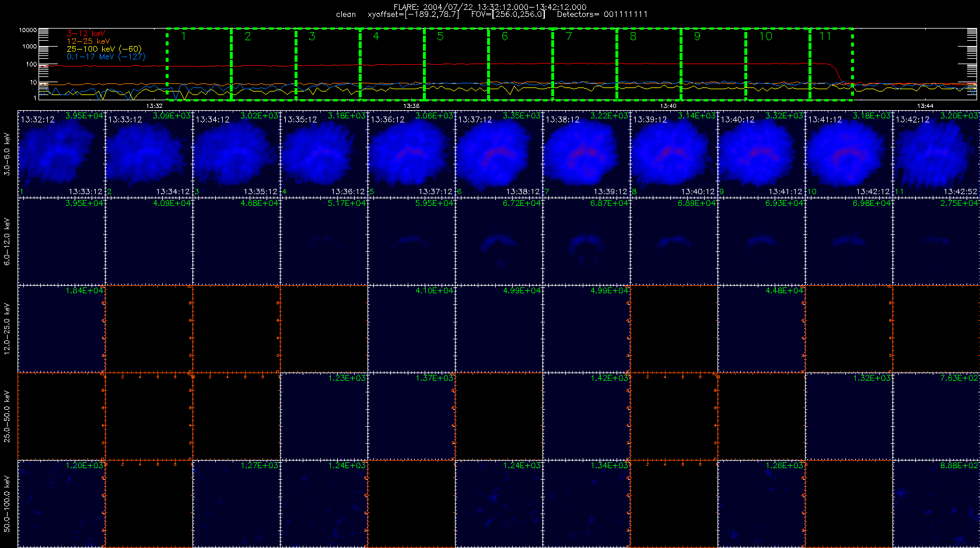Open 3.0-6.0 keV image starting 13:41:12
This screenshot has width=980, height=548.
849,154
